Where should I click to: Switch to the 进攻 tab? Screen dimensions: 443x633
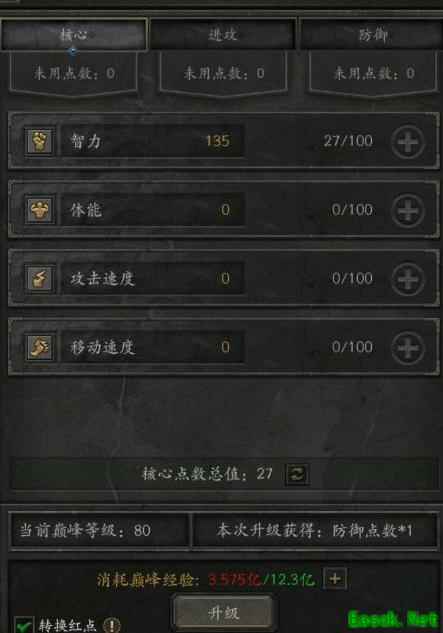coord(223,35)
